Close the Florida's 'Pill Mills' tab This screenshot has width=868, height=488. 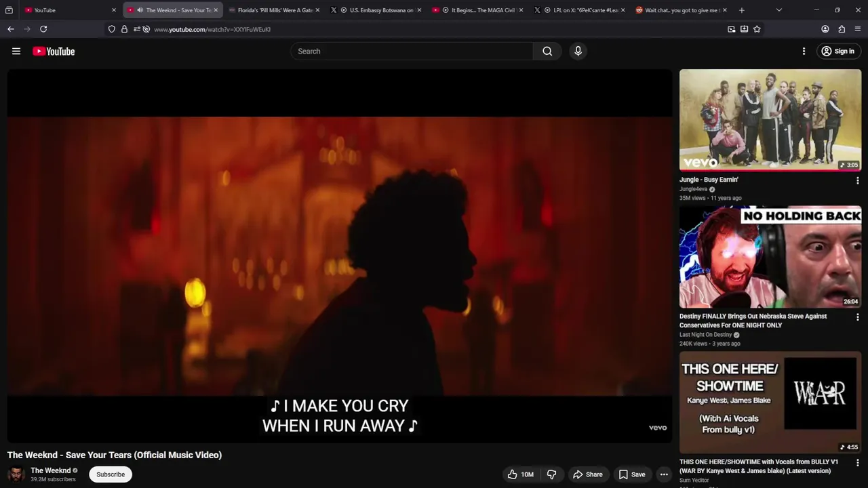[x=317, y=10]
